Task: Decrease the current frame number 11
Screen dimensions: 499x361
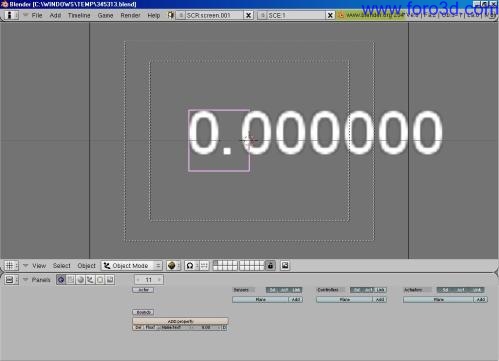Action: 138,280
